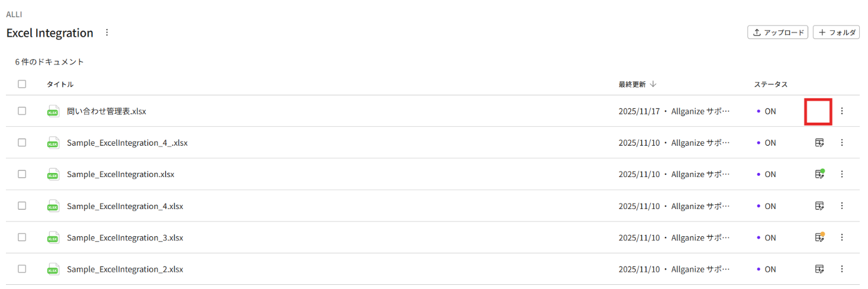Check the box for 問い合わせ管理表.xlsx
This screenshot has width=868, height=289.
coord(22,111)
